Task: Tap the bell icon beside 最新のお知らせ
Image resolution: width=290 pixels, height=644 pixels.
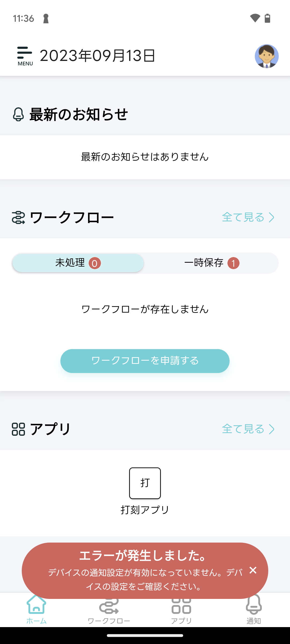Action: click(x=18, y=114)
